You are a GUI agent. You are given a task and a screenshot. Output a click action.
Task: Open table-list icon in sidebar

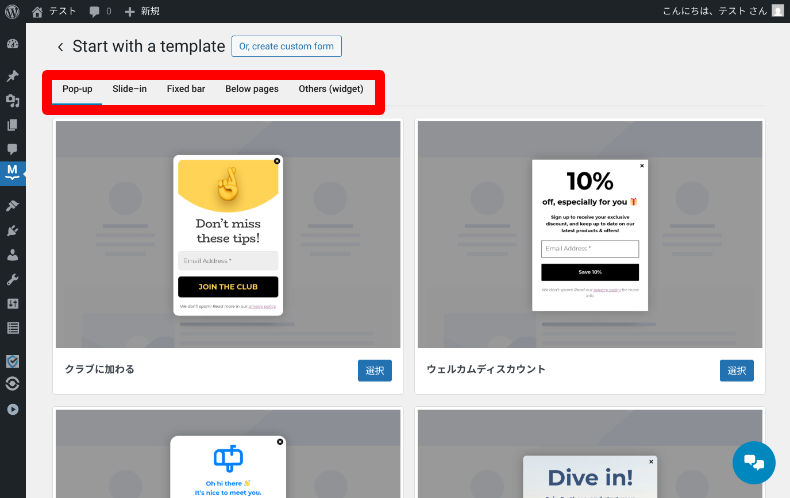tap(13, 328)
